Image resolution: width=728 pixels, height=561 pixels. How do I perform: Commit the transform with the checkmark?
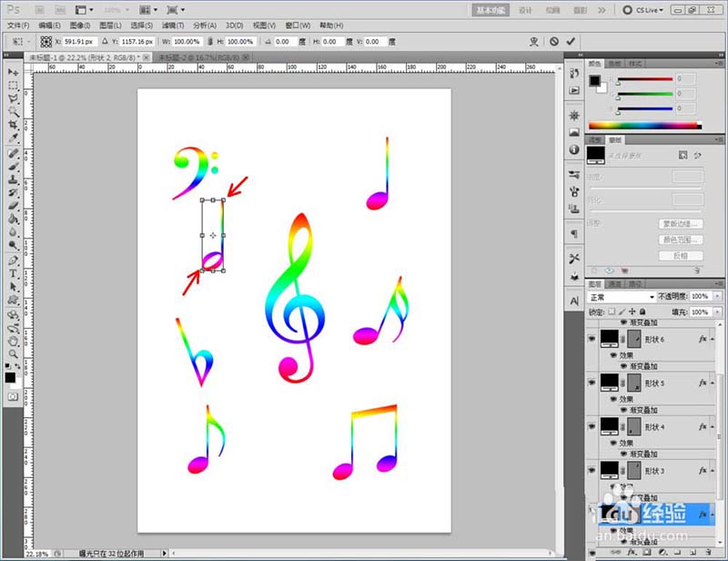pyautogui.click(x=571, y=41)
